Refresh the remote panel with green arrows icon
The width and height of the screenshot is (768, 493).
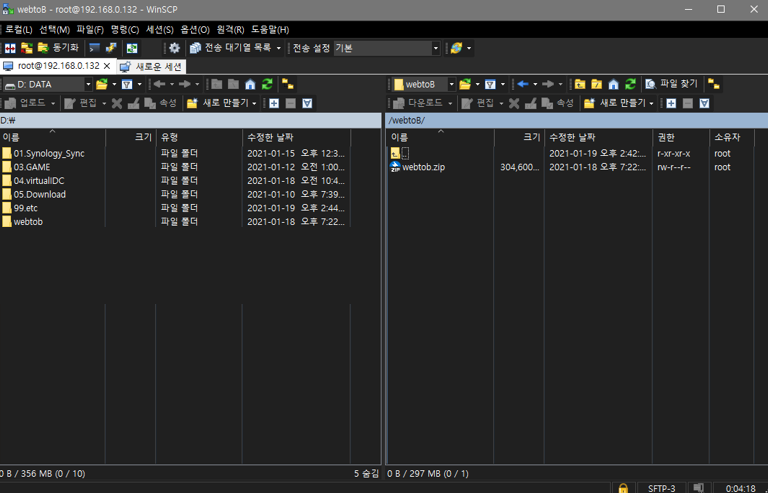point(630,85)
